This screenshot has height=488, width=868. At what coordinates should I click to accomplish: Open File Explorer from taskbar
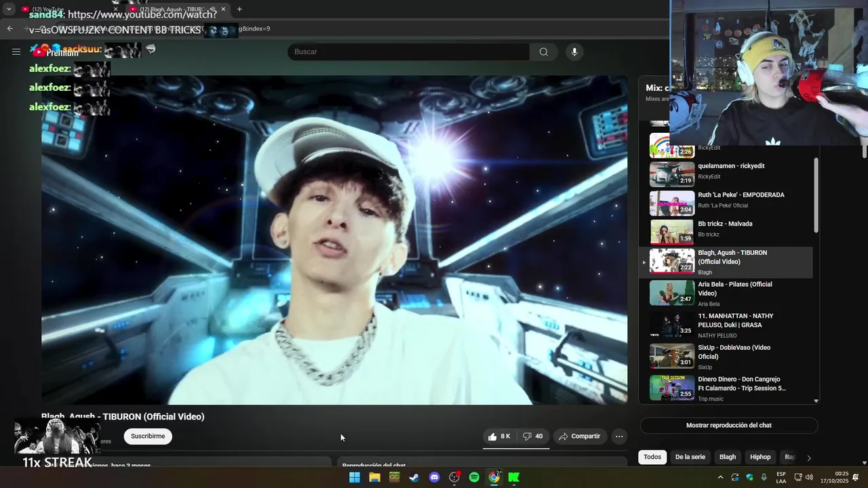coord(374,477)
